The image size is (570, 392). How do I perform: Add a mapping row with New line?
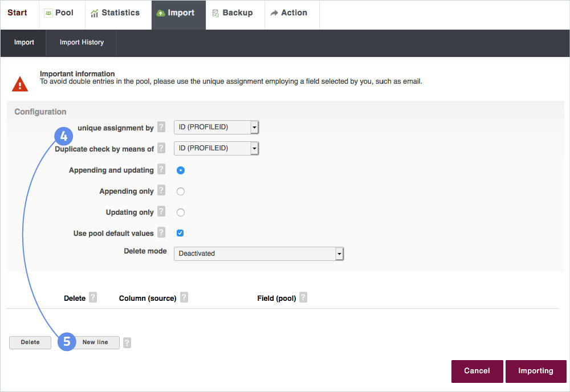point(95,342)
